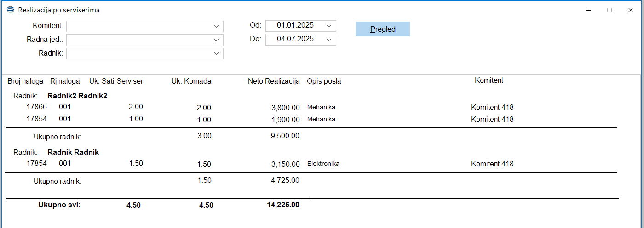Expand the Do date picker arrow

pyautogui.click(x=329, y=40)
